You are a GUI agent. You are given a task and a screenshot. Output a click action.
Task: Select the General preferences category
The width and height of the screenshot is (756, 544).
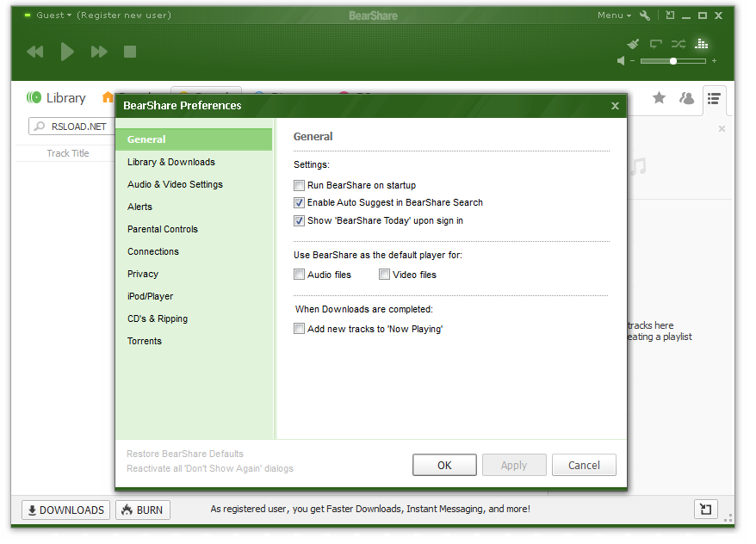point(194,139)
